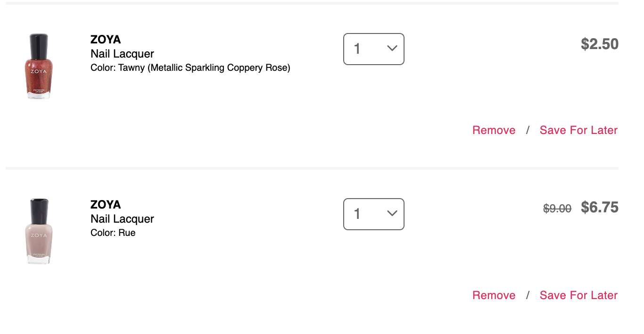This screenshot has width=644, height=334.
Task: Expand quantity dropdown for Rue lacquer
Action: (374, 214)
